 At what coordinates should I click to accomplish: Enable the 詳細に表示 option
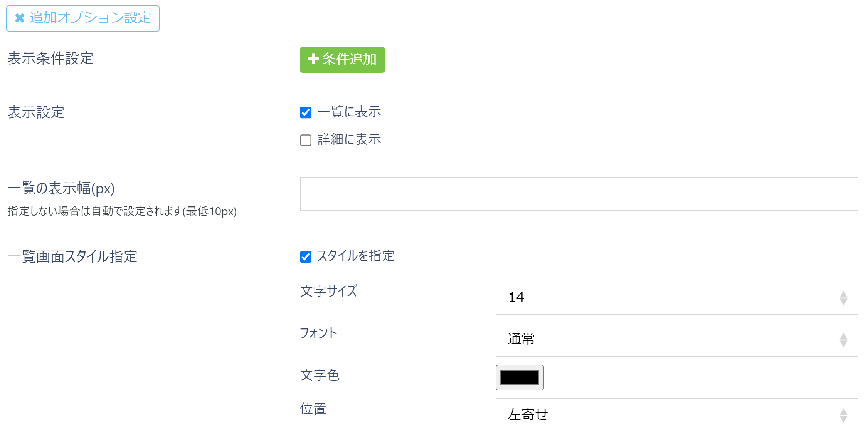coord(305,141)
